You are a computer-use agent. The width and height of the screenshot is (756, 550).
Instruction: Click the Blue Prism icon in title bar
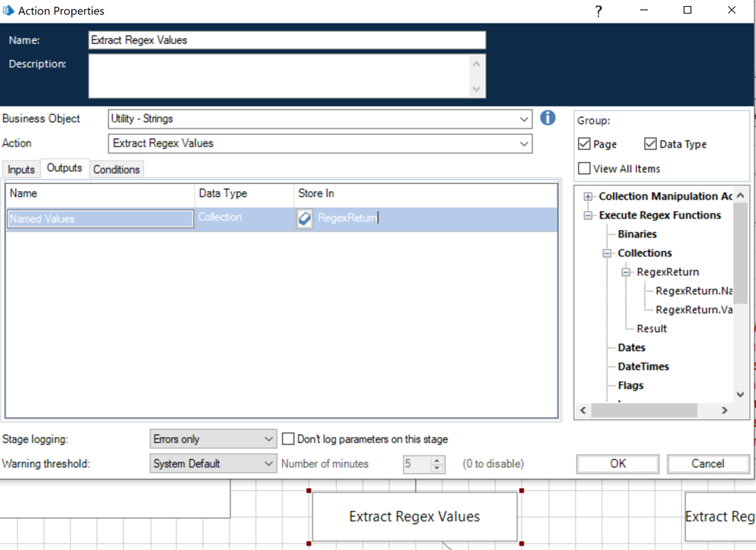8,11
